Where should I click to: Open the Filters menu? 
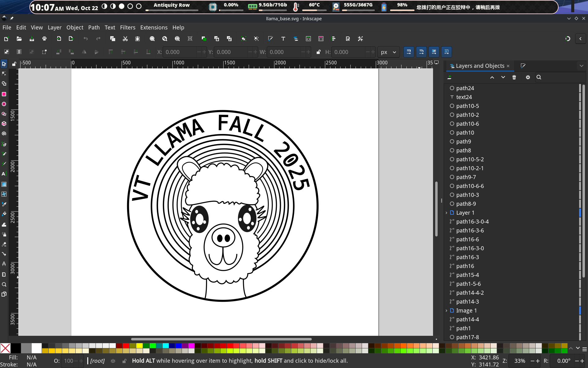(x=127, y=28)
